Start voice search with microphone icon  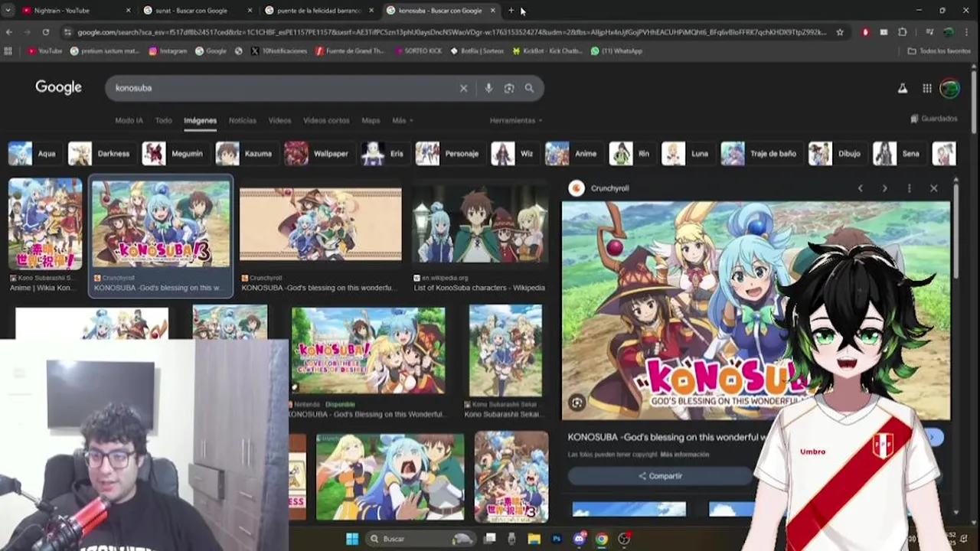488,88
